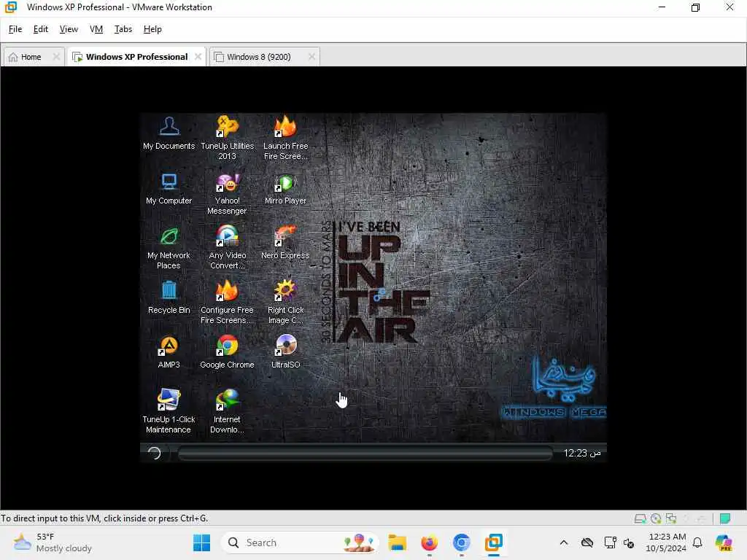Open the Chromium browser taskbar icon
Screen dimensions: 747x560
point(461,542)
